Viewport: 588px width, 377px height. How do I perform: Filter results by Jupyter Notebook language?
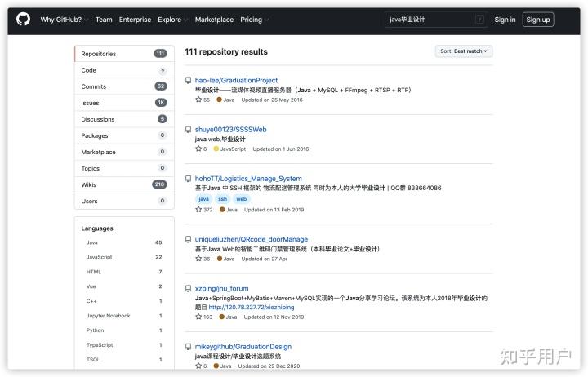124,316
